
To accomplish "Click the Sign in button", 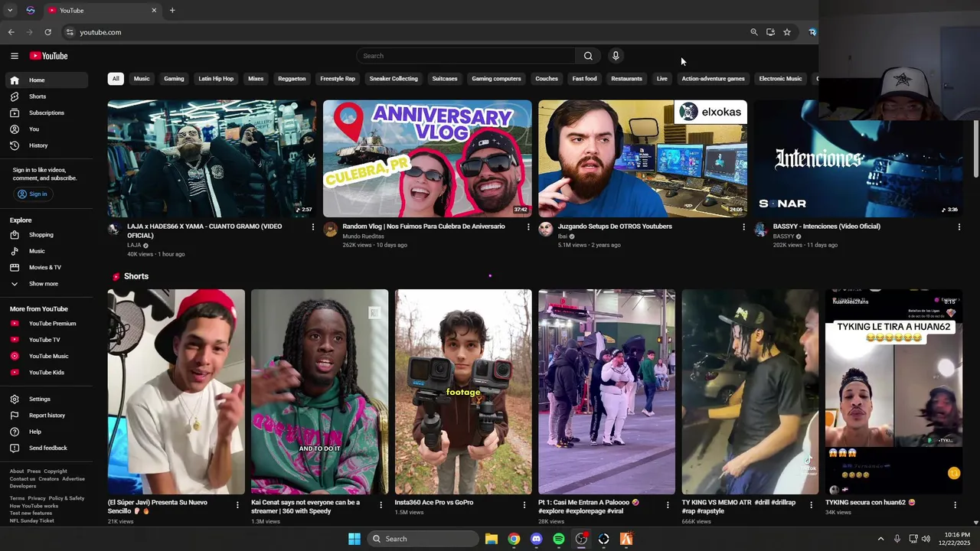I will tap(33, 194).
